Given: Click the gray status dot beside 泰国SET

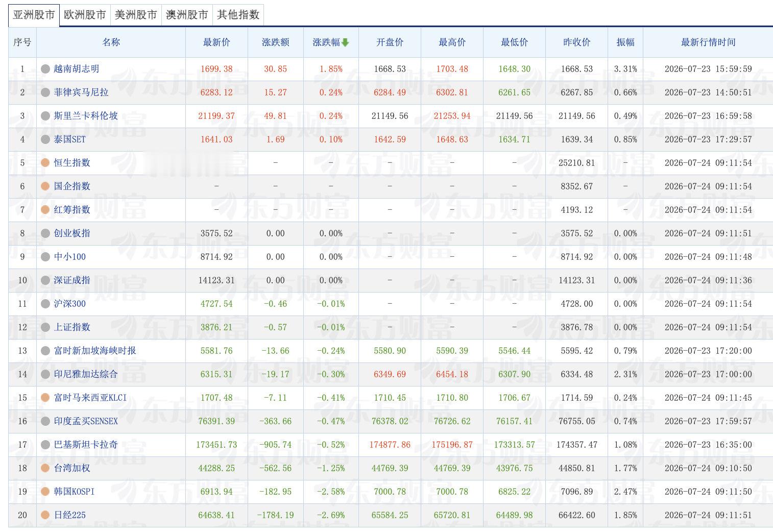Looking at the screenshot, I should (45, 139).
